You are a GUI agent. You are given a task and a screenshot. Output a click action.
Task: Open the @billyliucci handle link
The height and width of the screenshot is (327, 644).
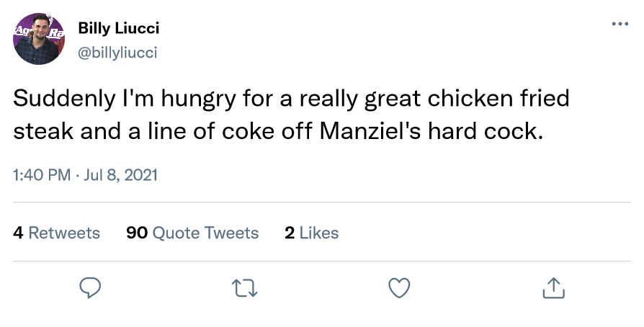(x=117, y=53)
